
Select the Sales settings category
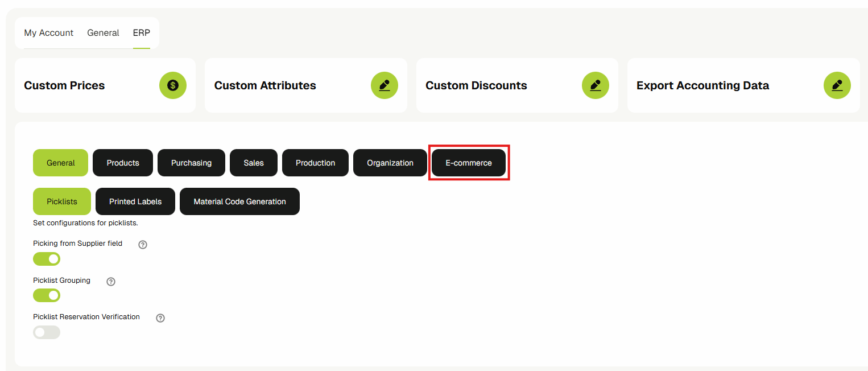click(x=254, y=163)
